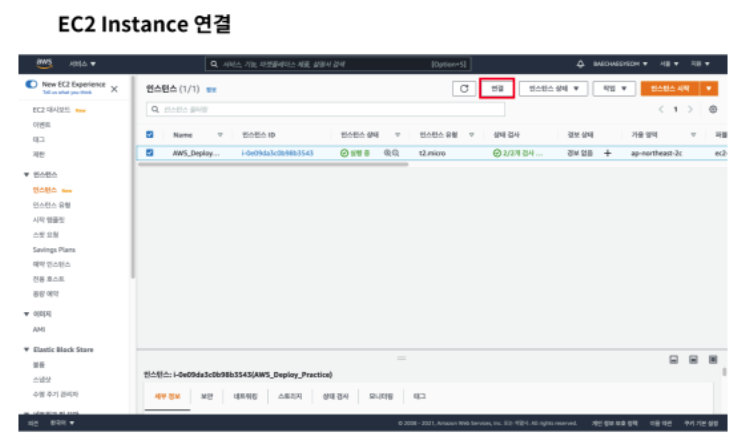Switch to the 상태 검사 tab

(x=335, y=396)
